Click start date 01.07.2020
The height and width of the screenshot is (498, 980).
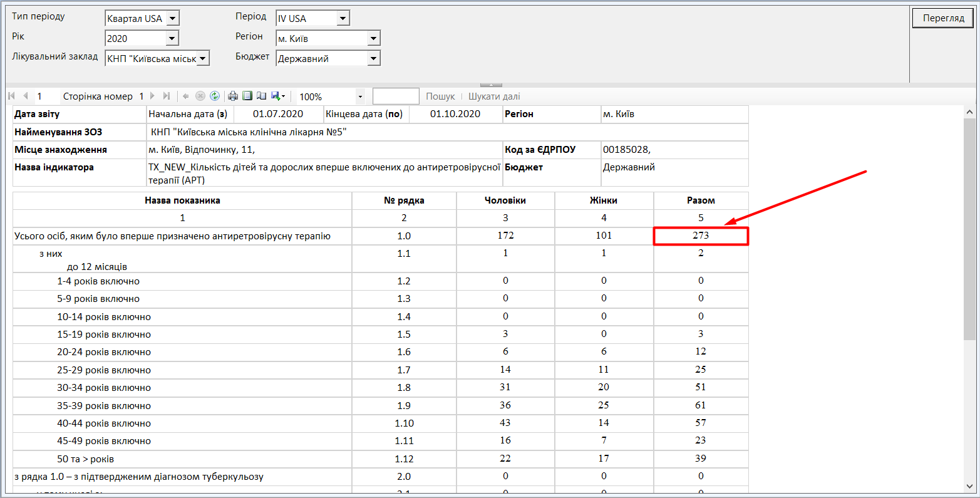[278, 114]
